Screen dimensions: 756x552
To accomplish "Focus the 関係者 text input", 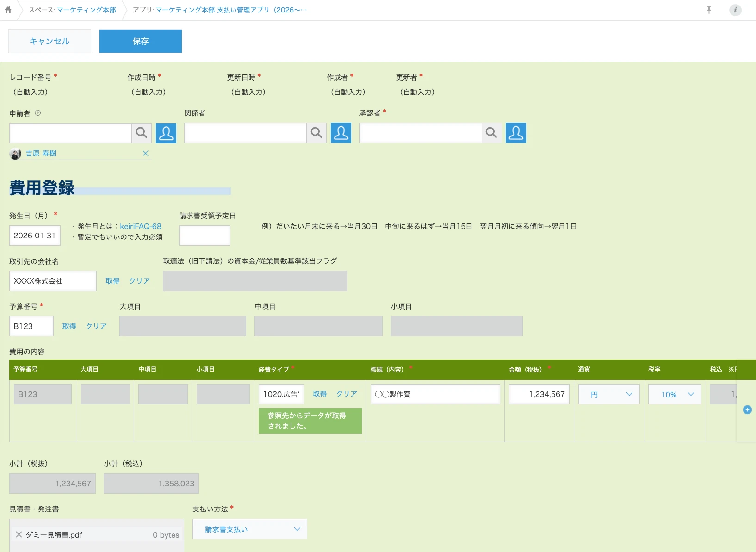I will [246, 133].
